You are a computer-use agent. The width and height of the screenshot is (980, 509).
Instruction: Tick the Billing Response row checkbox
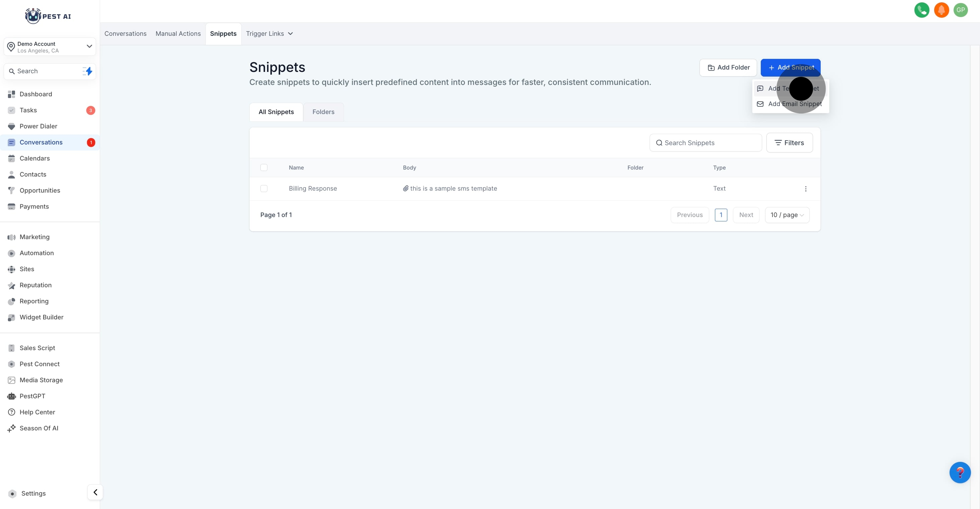pyautogui.click(x=264, y=189)
